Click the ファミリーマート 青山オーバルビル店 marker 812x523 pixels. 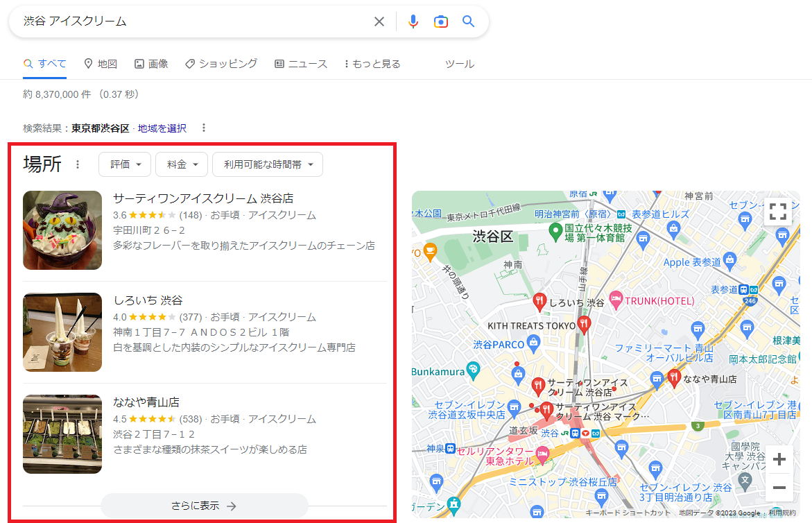click(x=698, y=329)
